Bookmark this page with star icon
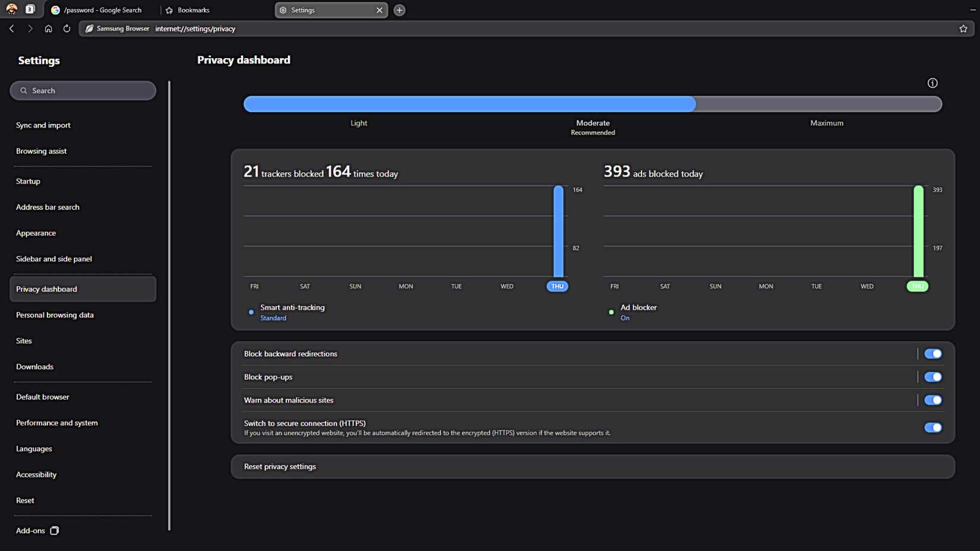The image size is (980, 551). 963,28
